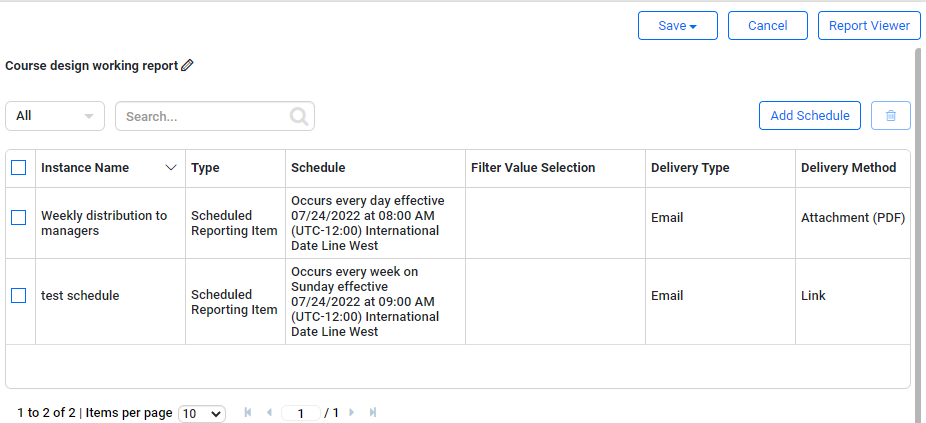
Task: Go to first page arrow
Action: click(x=248, y=412)
